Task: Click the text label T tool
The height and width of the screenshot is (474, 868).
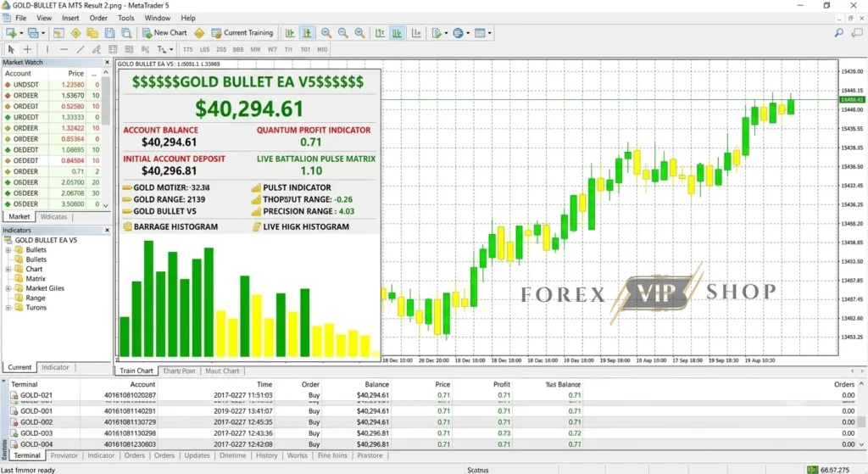Action: tap(161, 49)
